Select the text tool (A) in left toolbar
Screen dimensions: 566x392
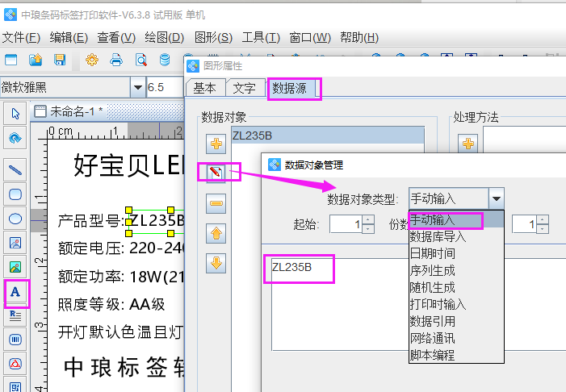(15, 292)
